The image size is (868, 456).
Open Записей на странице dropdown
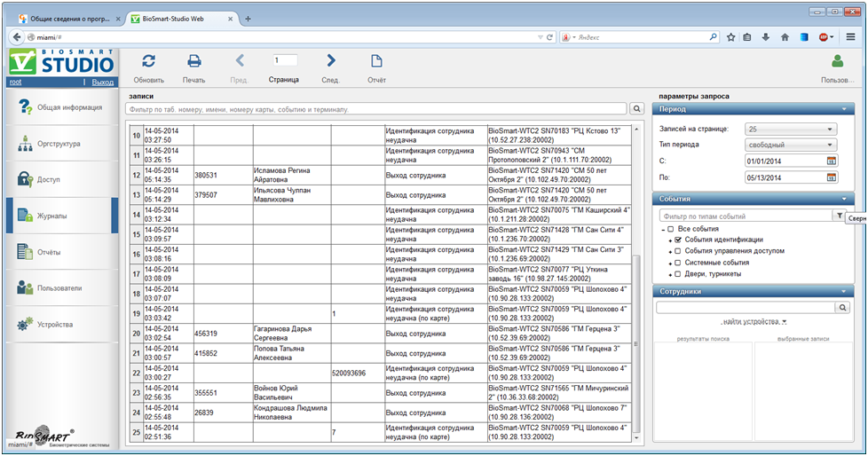(791, 129)
